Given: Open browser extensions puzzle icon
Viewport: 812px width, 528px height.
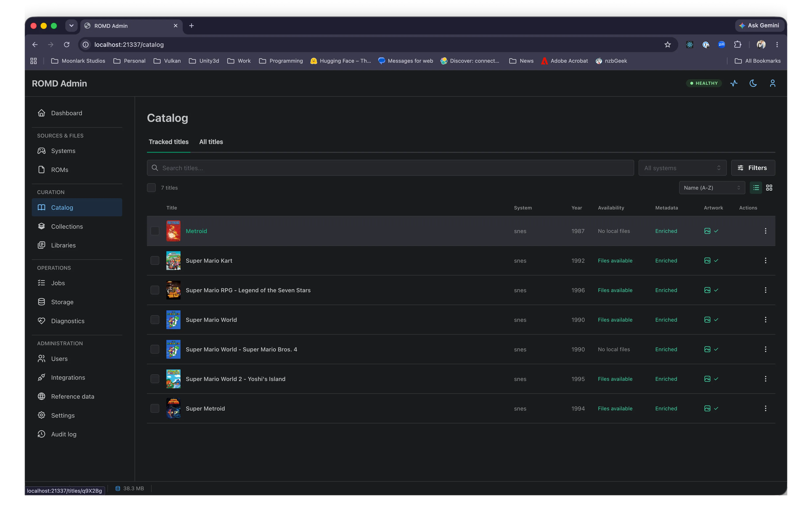Looking at the screenshot, I should (738, 45).
